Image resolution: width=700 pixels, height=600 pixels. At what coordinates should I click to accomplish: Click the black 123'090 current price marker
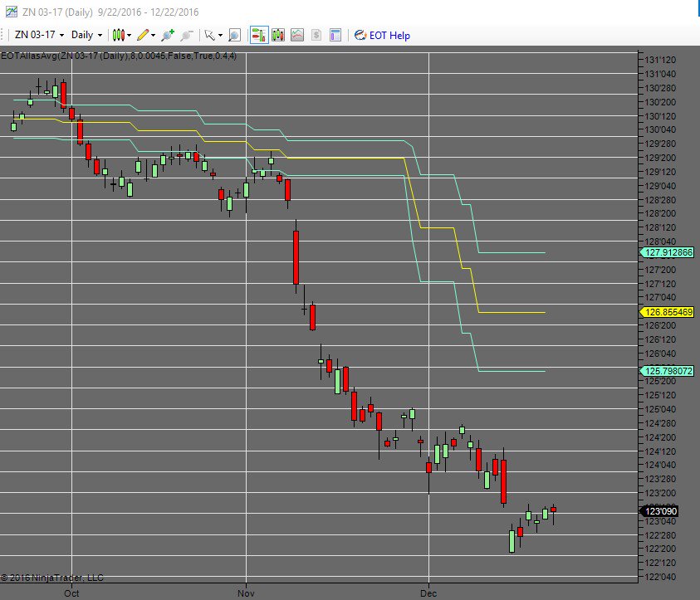pos(659,511)
